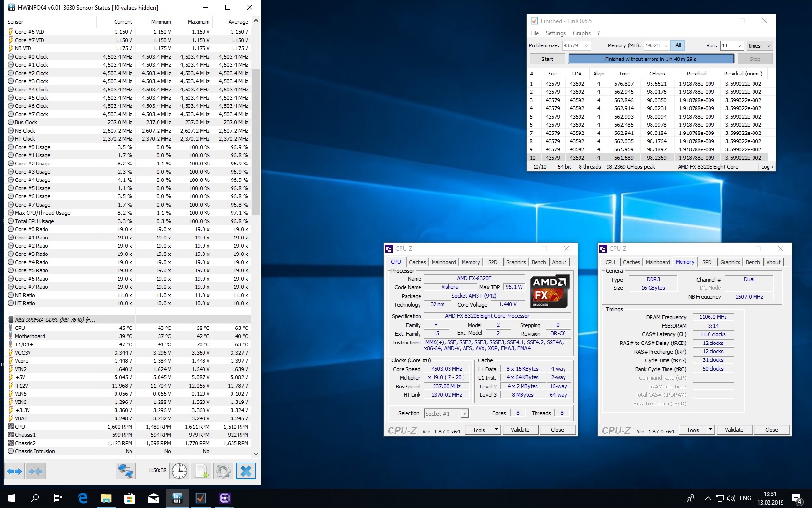The image size is (812, 508).
Task: Switch to SPD tab in right CPU-Z window
Action: (x=707, y=262)
